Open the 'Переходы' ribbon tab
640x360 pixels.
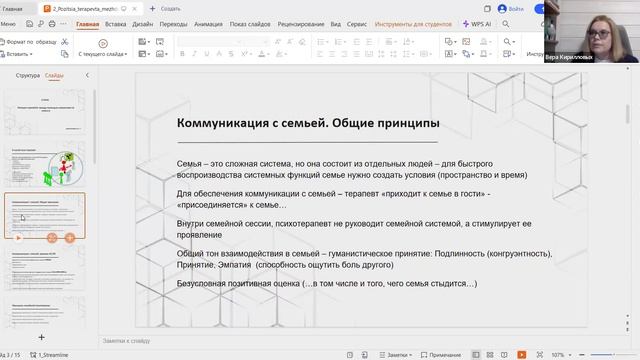pos(173,24)
